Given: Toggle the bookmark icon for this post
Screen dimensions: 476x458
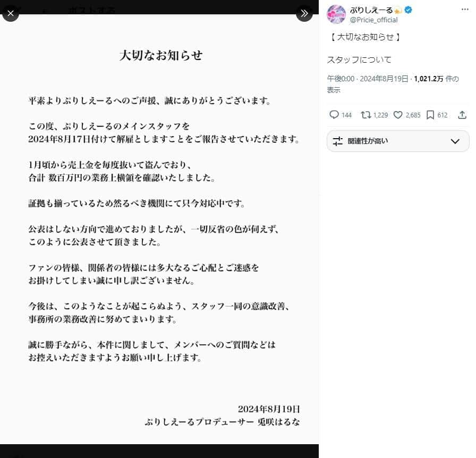Looking at the screenshot, I should 430,115.
